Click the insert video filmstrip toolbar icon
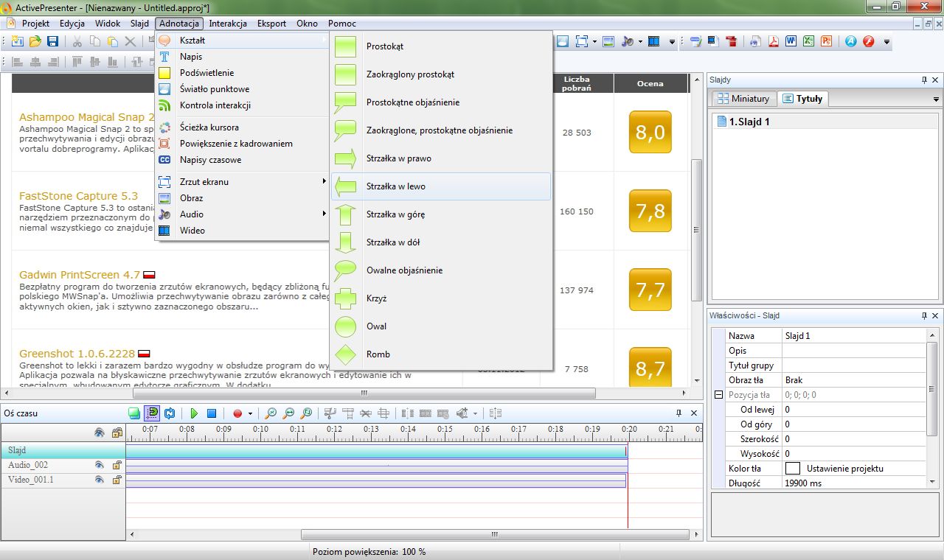Viewport: 944px width, 560px height. [654, 41]
